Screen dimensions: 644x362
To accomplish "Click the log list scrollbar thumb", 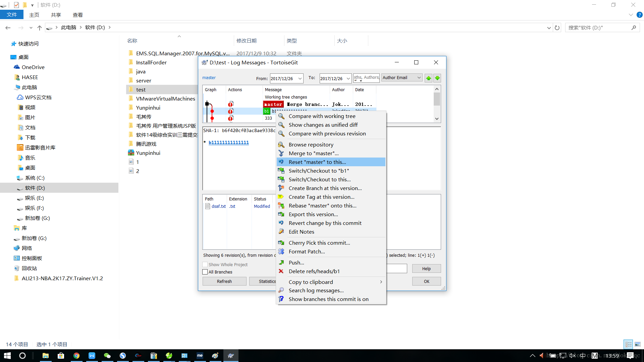I will coord(437,99).
